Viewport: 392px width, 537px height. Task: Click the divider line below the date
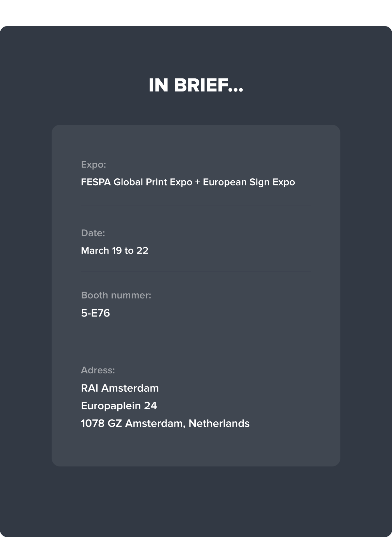tap(196, 271)
